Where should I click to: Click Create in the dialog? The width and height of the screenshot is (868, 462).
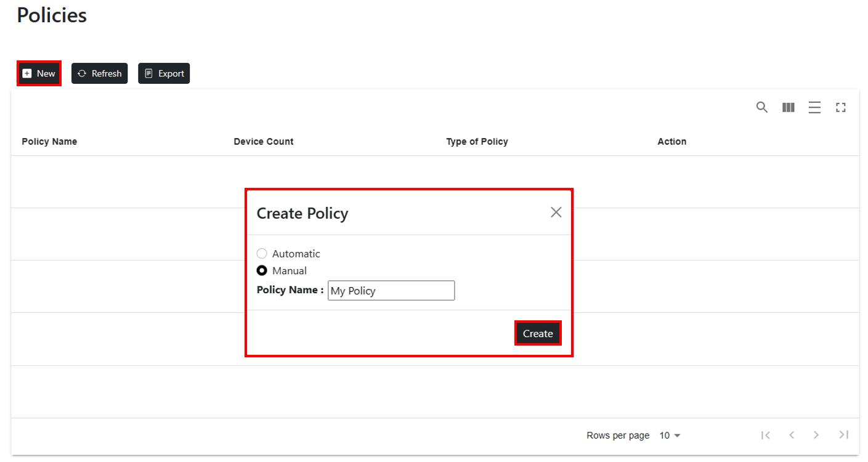[x=538, y=333]
